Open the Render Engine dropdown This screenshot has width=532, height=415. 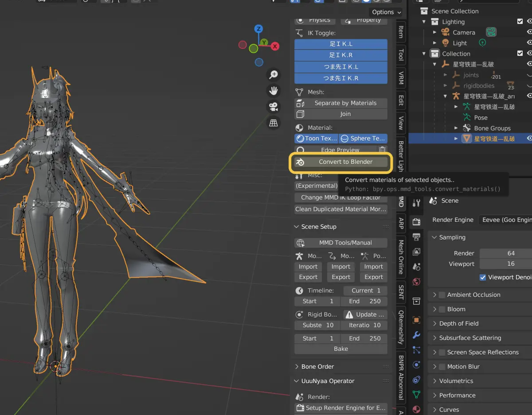[506, 220]
